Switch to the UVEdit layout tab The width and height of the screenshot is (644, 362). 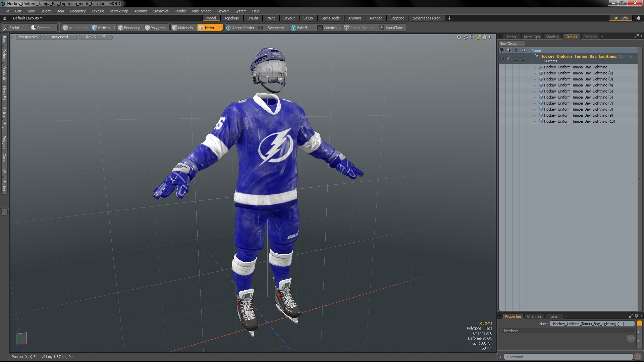(x=253, y=18)
